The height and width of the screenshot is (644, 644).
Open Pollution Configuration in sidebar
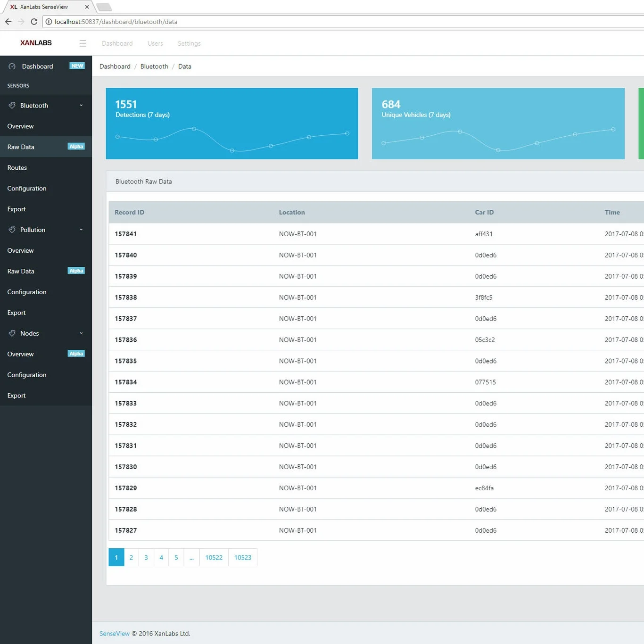[46, 292]
